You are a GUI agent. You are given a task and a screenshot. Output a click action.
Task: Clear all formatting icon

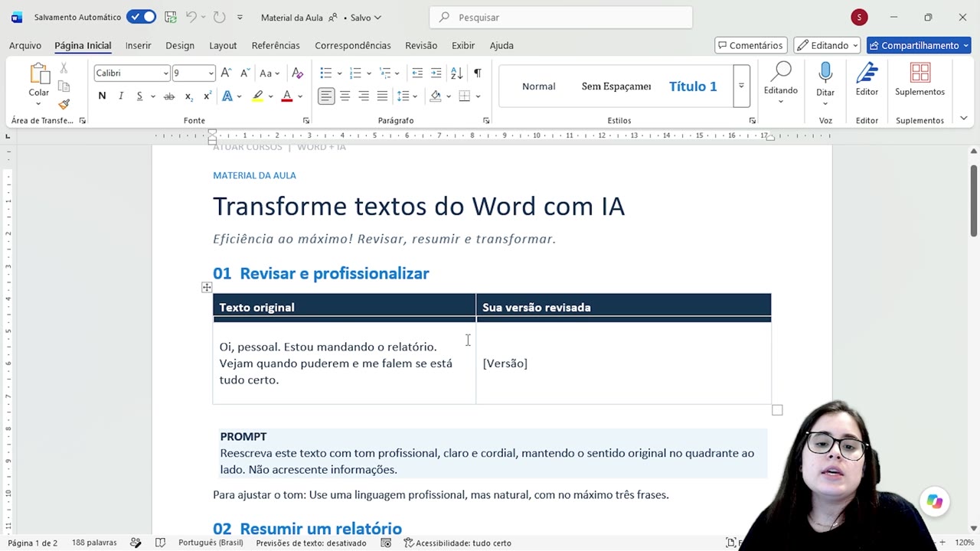(x=298, y=73)
